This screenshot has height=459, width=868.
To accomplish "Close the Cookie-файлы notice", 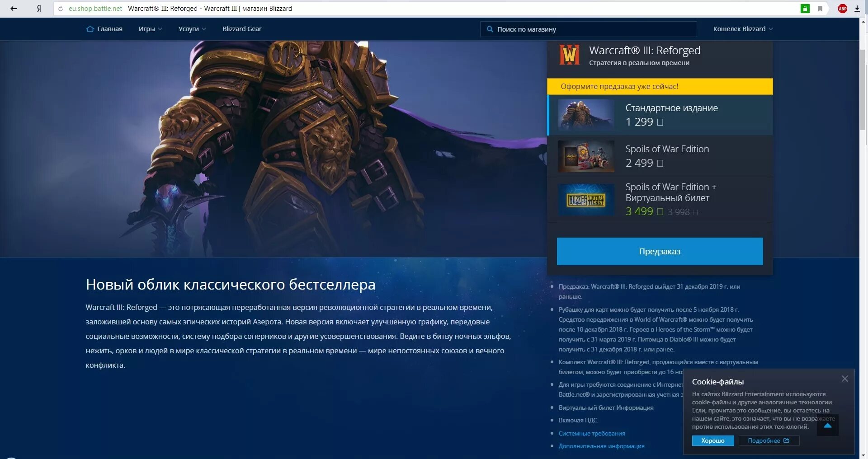I will pos(844,379).
